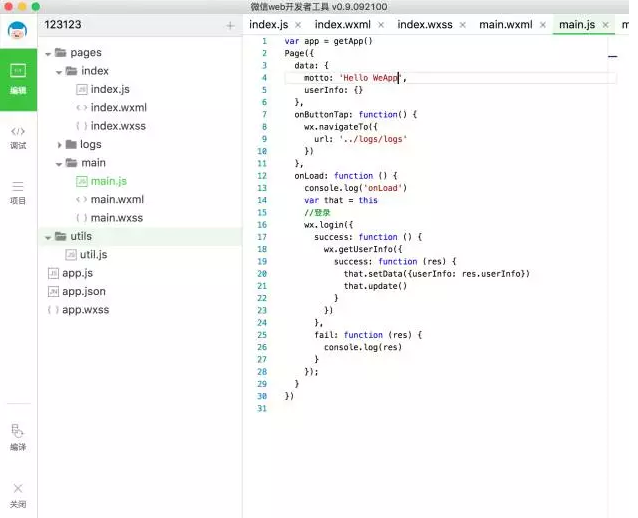The image size is (638, 518).
Task: Open the 编辑 (Edit) sidebar panel
Action: tap(18, 77)
